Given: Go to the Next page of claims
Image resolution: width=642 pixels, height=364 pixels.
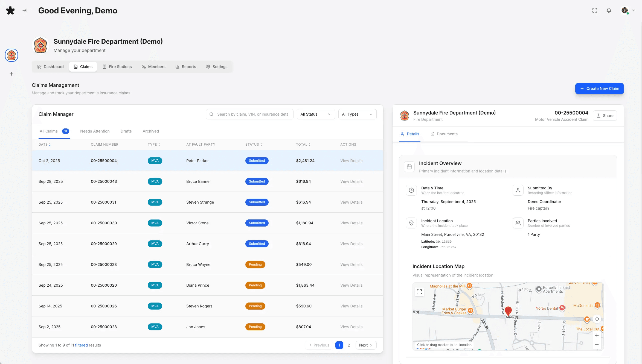Looking at the screenshot, I should pos(366,345).
